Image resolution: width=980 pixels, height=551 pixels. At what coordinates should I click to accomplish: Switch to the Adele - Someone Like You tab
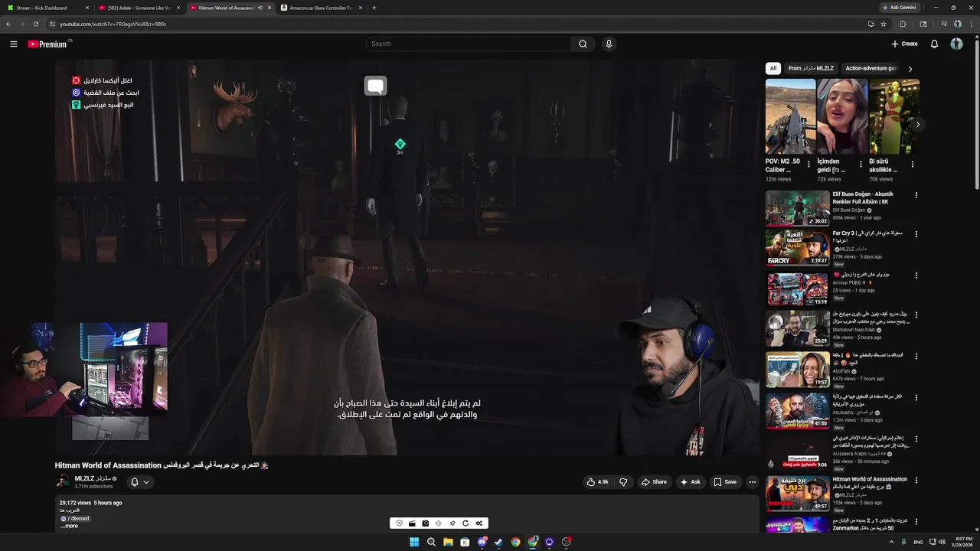point(138,8)
